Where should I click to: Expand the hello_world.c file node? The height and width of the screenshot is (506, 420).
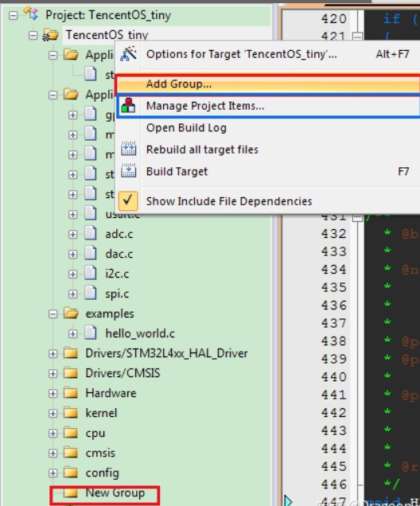[73, 333]
